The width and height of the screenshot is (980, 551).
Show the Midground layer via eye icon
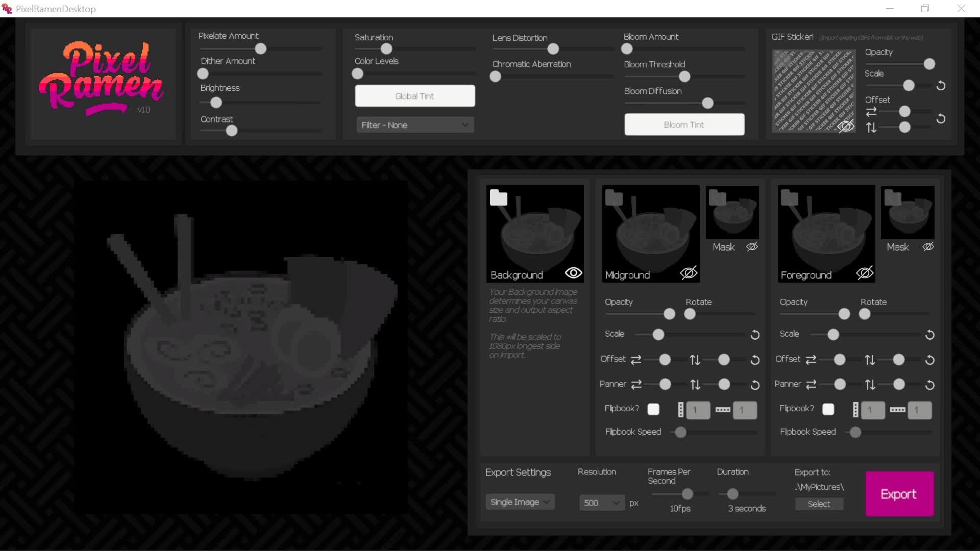tap(689, 273)
